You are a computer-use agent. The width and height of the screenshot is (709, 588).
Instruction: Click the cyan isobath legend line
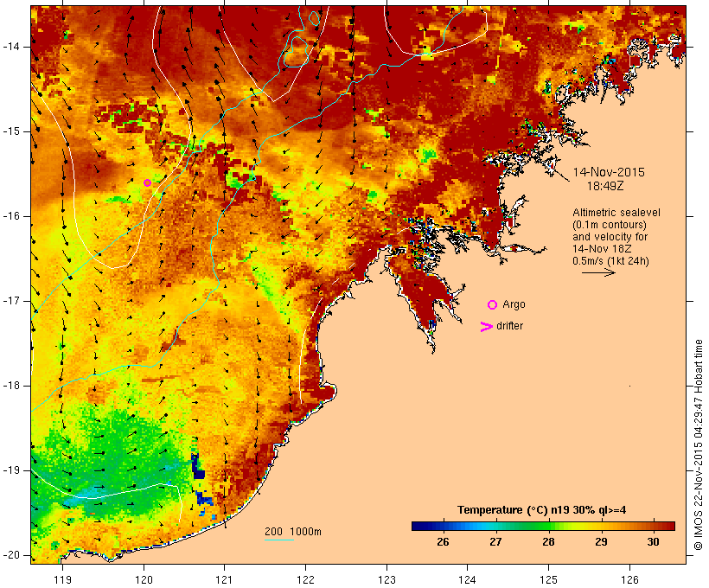tap(279, 540)
